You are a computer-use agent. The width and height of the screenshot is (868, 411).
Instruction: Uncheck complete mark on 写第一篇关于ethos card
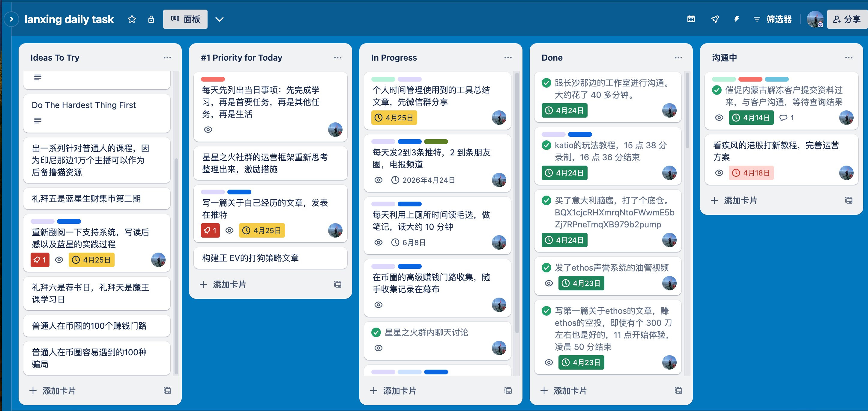(546, 311)
